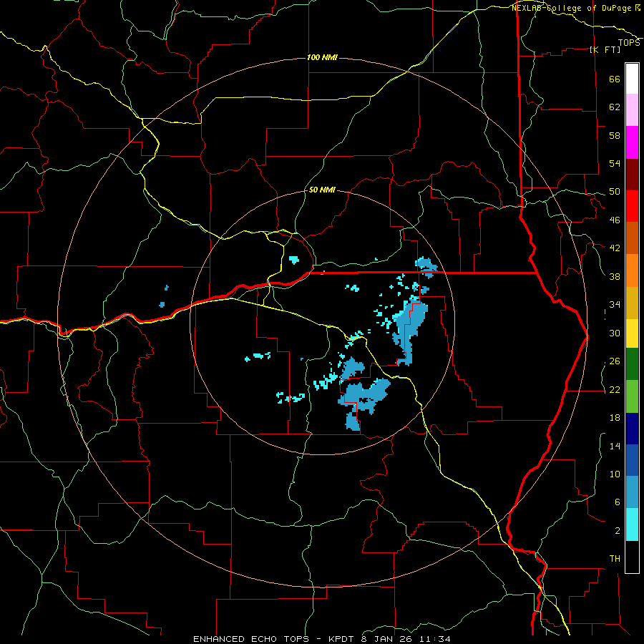Click the navy 22 legend swatch
This screenshot has height=644, width=644.
click(x=632, y=429)
